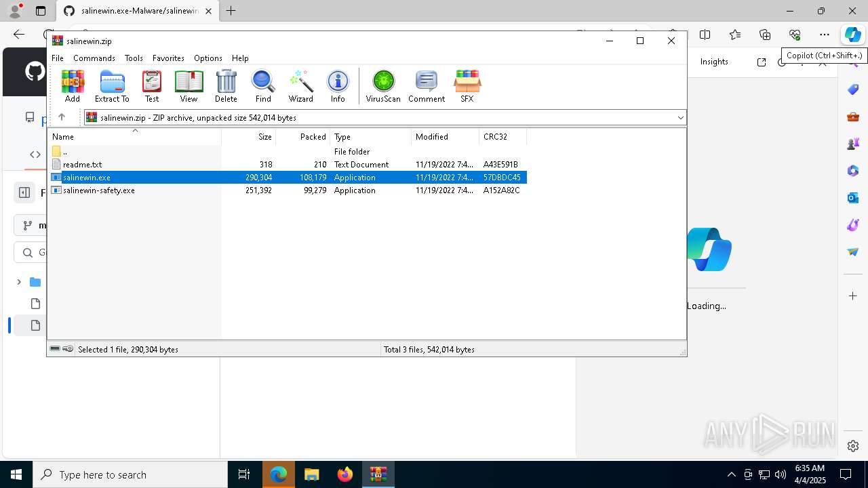Open Edge sidebar Outlook icon

point(853,198)
